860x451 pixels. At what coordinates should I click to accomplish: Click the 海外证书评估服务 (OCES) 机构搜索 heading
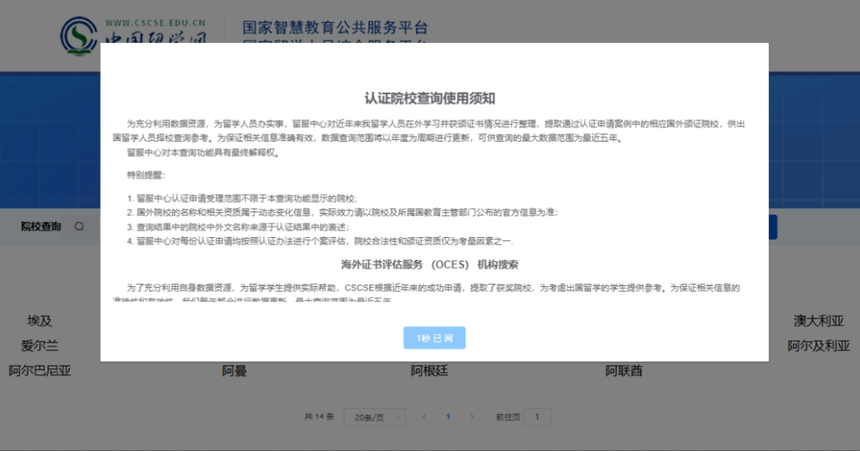429,265
